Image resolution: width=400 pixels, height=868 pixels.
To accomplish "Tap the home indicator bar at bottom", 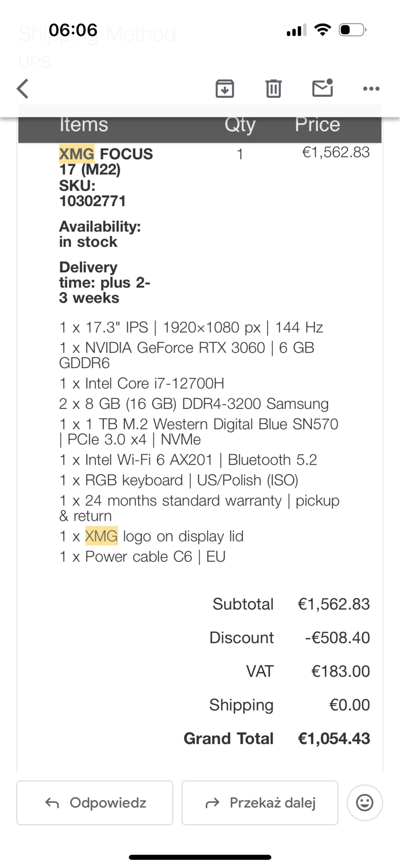I will [x=200, y=857].
